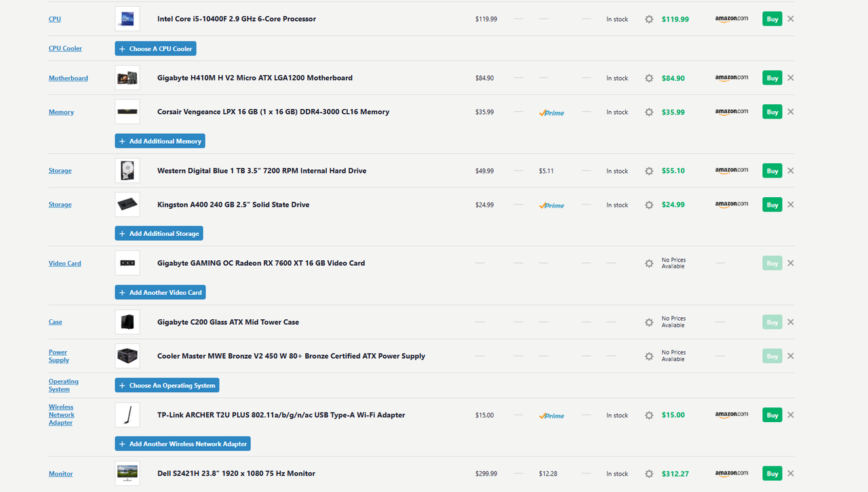The width and height of the screenshot is (868, 492).
Task: Open the CPU category link
Action: point(55,19)
